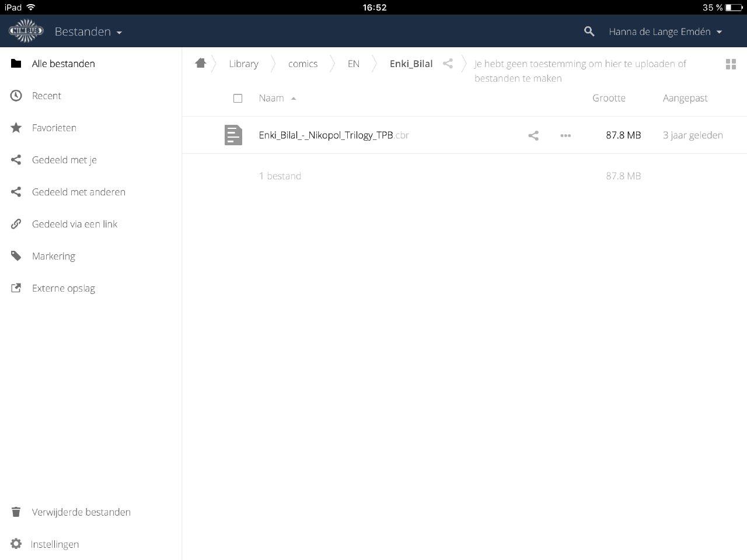Sort files by Naam column
Screen dimensions: 747x560
coord(271,98)
